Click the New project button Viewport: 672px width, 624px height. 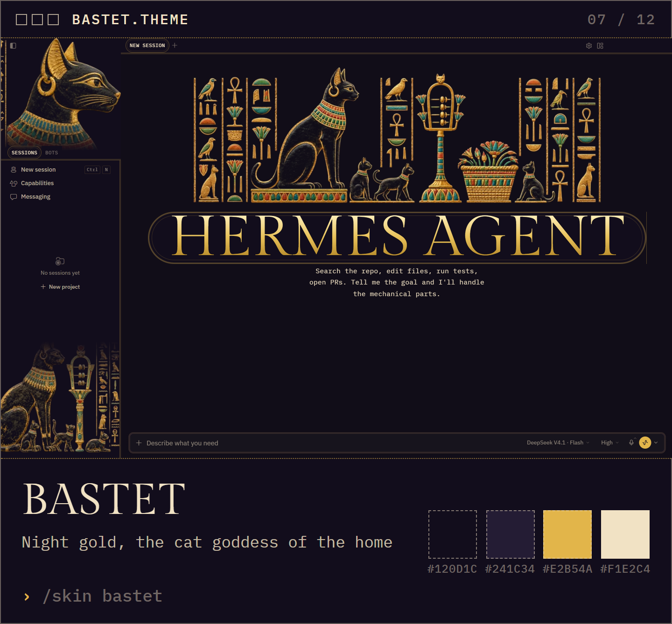[x=60, y=287]
